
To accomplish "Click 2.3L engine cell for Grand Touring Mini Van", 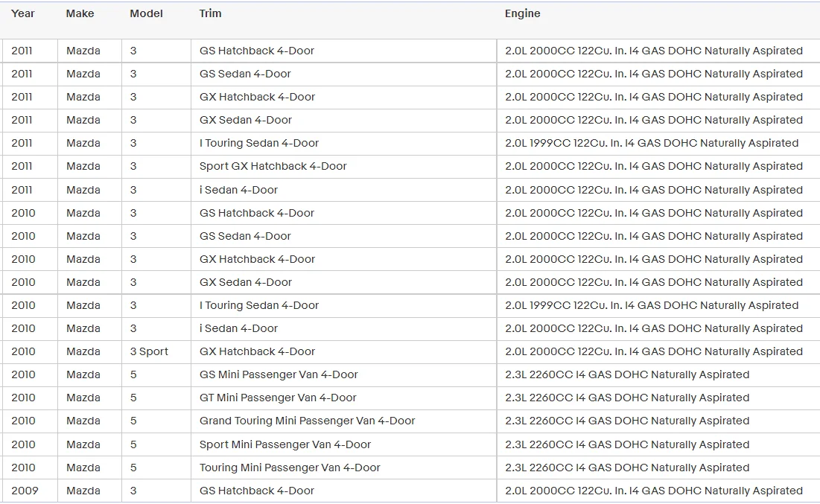I will tap(658, 421).
